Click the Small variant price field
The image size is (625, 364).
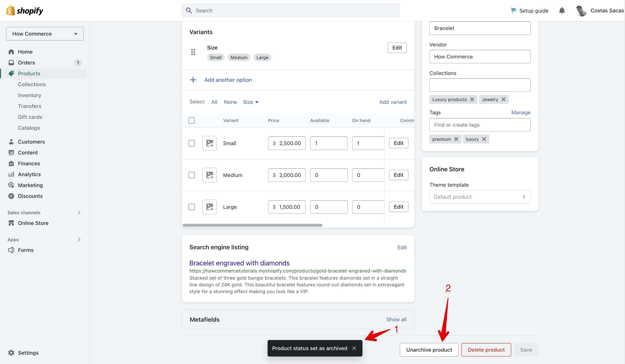coord(286,143)
